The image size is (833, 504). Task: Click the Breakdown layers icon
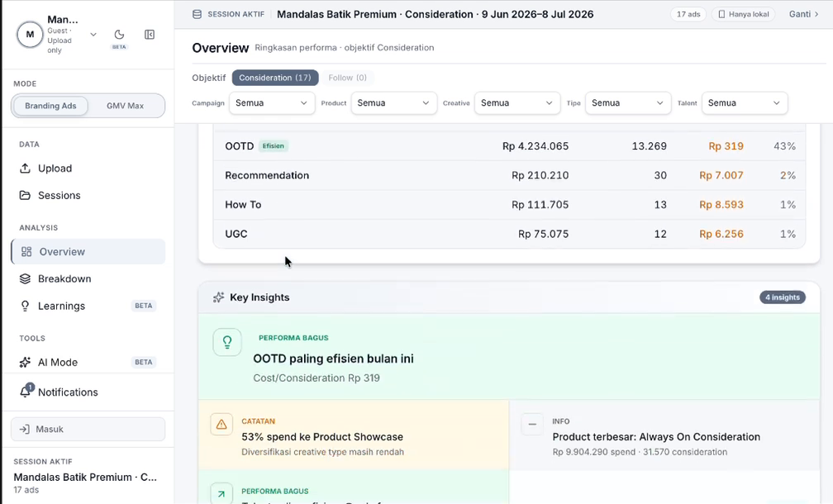(25, 278)
